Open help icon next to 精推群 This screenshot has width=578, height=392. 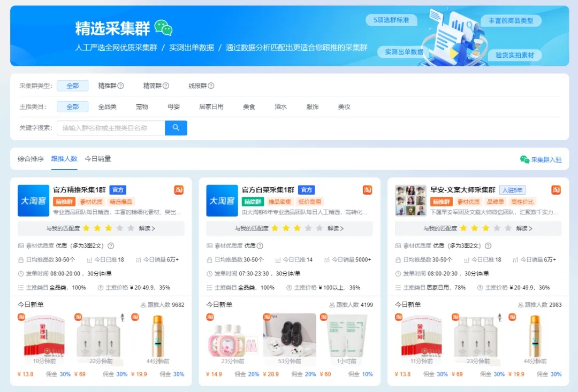pos(120,86)
